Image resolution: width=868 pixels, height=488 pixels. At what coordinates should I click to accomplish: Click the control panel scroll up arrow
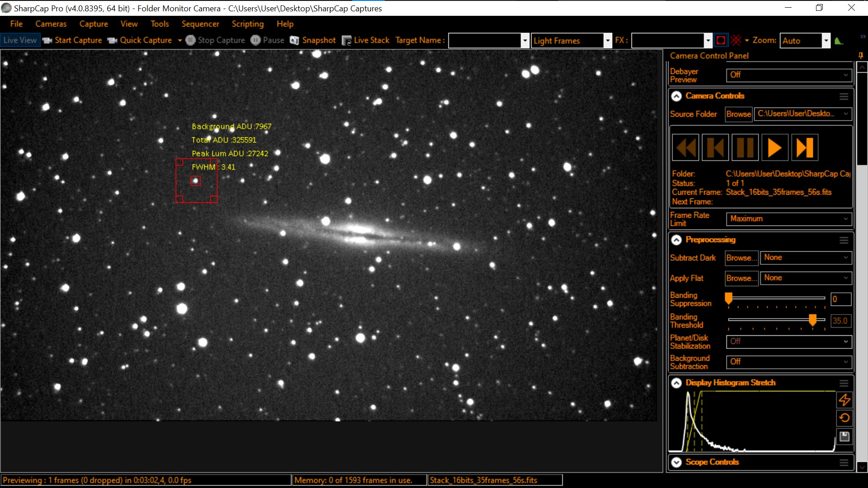[863, 67]
